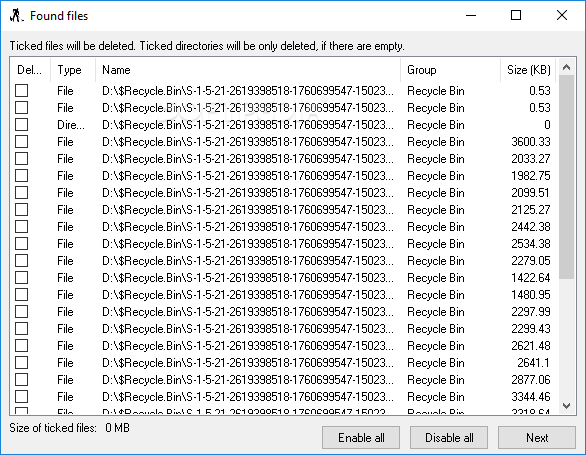Tick the checkbox for the 2125.27 KB file
Image resolution: width=586 pixels, height=455 pixels.
pyautogui.click(x=21, y=210)
